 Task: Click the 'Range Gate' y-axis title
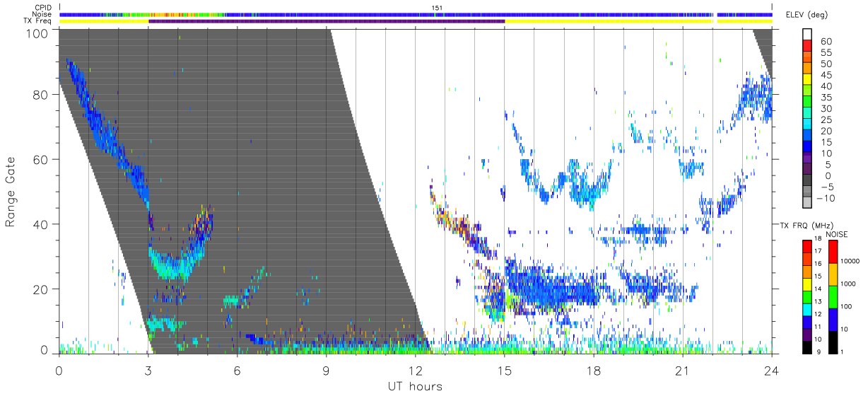11,192
